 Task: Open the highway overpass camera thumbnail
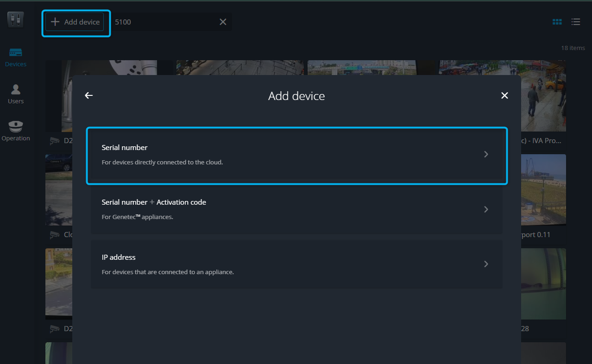pos(362,68)
